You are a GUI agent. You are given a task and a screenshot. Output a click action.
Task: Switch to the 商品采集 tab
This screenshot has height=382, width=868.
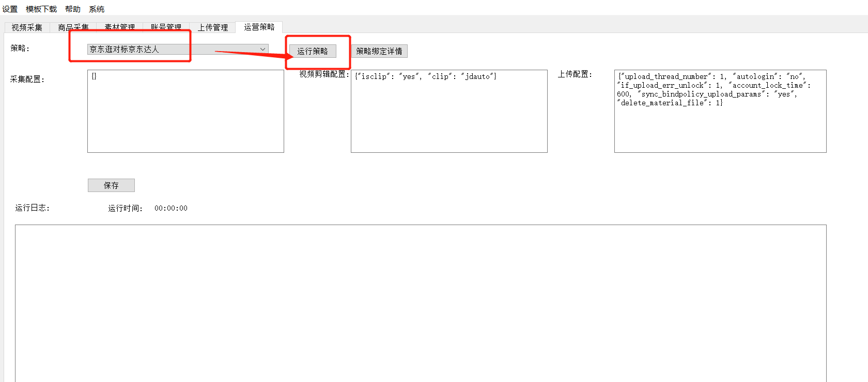pos(73,27)
